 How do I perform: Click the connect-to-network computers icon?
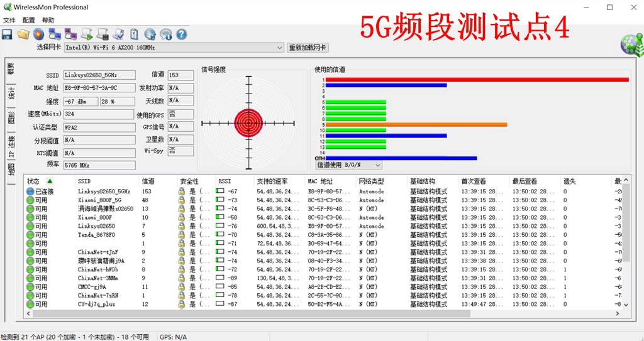(55, 34)
